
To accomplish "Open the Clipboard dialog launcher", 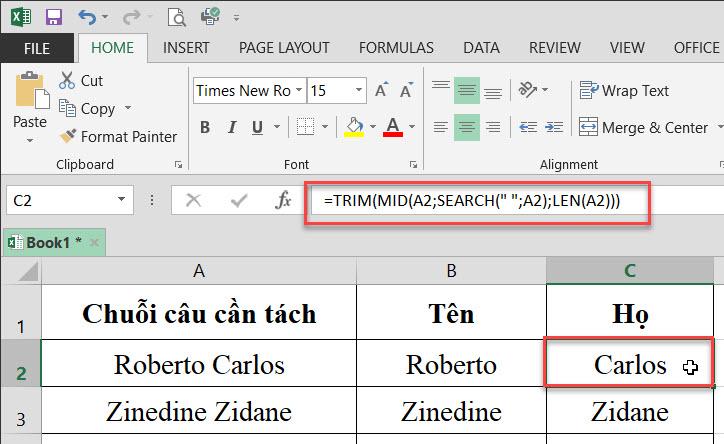I will 178,165.
